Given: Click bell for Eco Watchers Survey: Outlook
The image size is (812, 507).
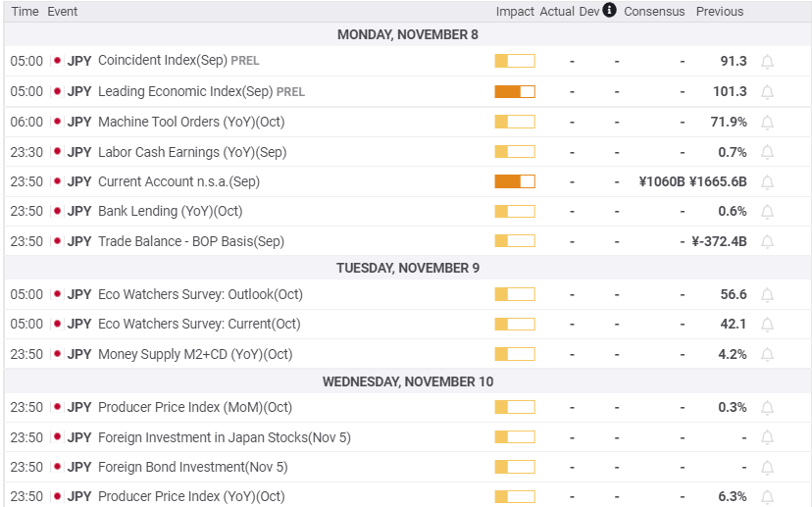Looking at the screenshot, I should (767, 294).
